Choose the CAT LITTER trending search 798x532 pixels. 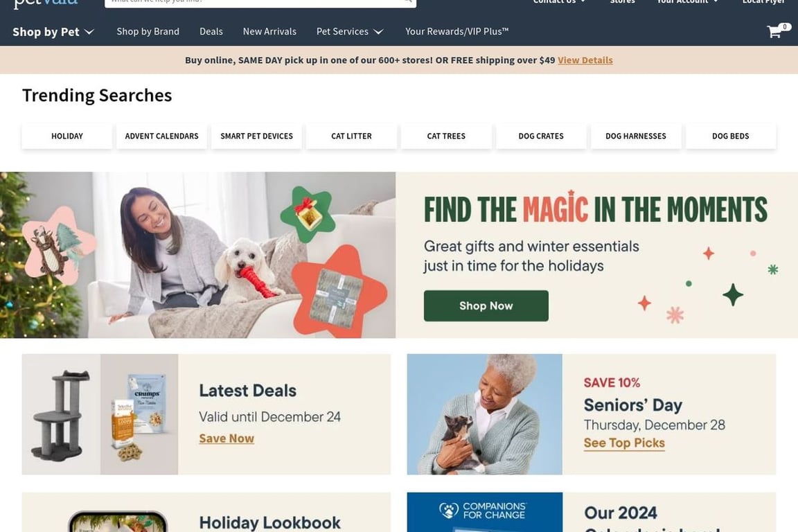pos(351,136)
